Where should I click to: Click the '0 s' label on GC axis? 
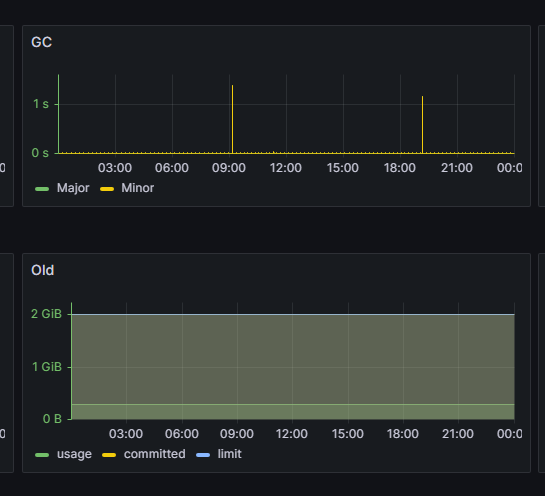40,153
